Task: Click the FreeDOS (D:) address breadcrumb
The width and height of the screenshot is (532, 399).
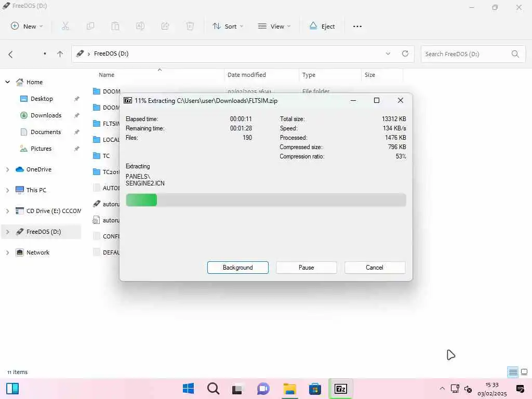Action: pyautogui.click(x=111, y=54)
